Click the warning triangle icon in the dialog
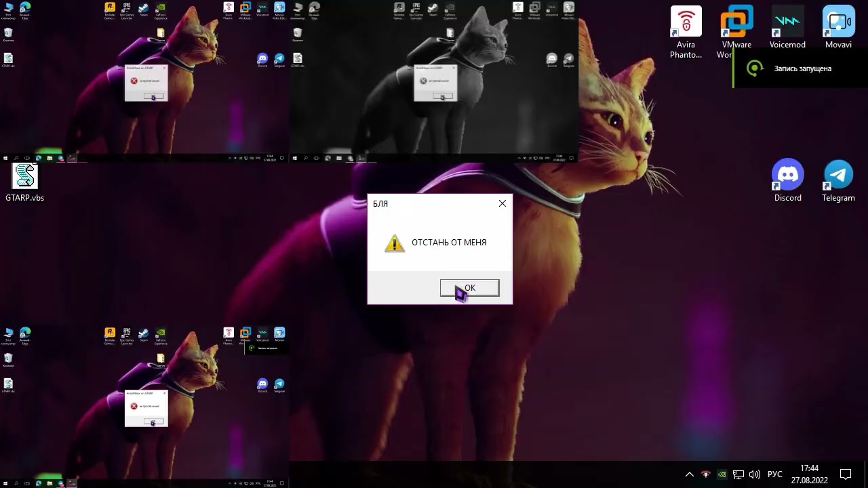The height and width of the screenshot is (488, 868). [394, 243]
